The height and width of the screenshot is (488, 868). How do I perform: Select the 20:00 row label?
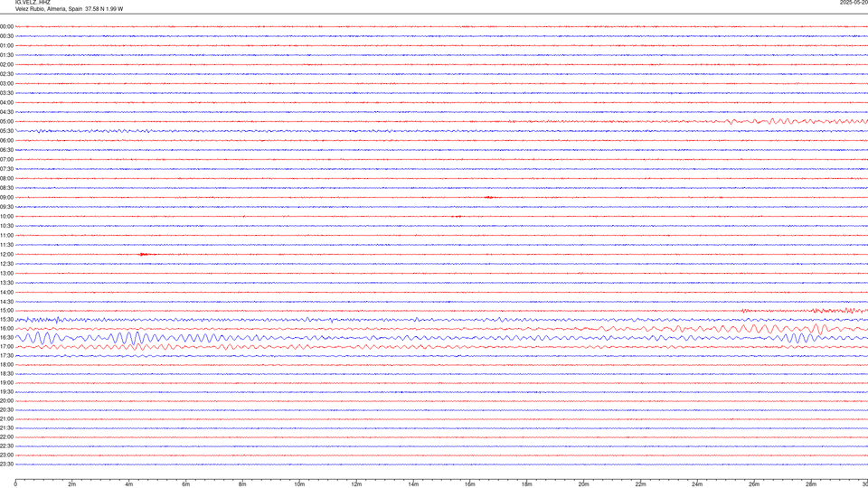click(x=6, y=400)
